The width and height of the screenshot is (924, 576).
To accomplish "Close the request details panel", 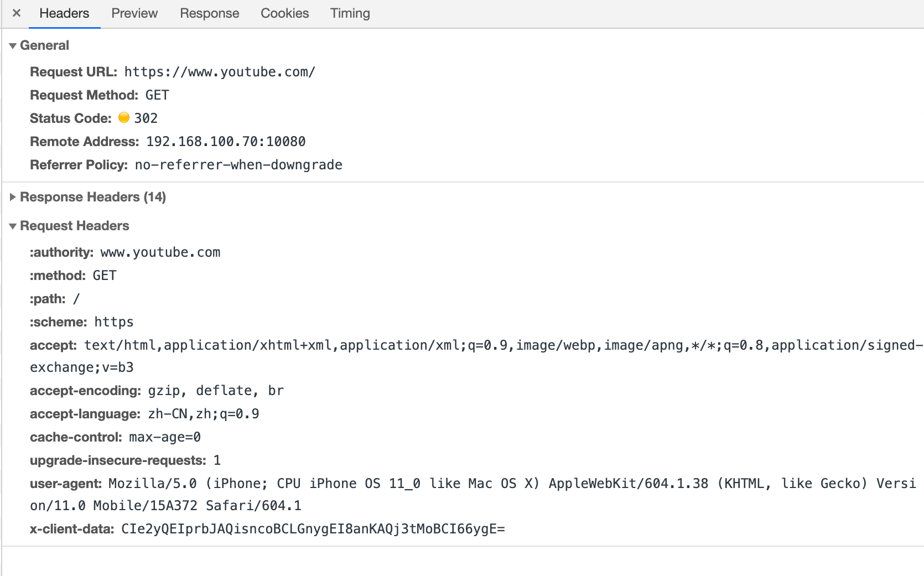I will (x=17, y=13).
